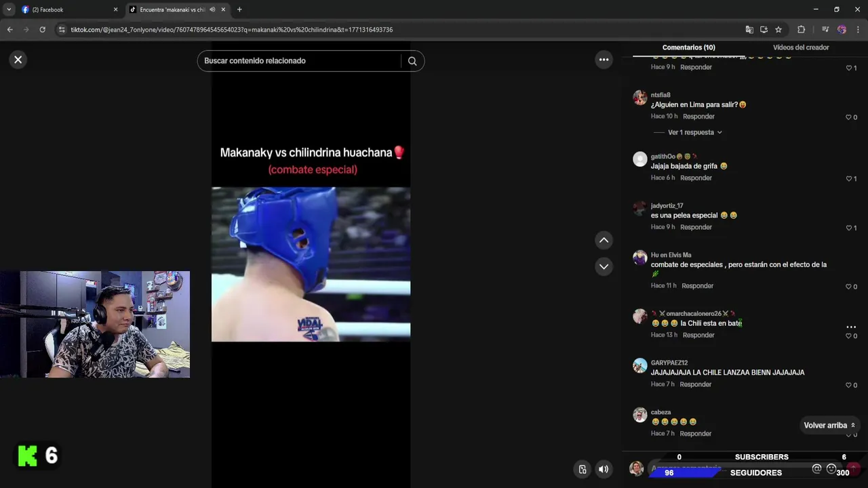Mute the video with speaker icon
Image resolution: width=868 pixels, height=488 pixels.
point(603,469)
